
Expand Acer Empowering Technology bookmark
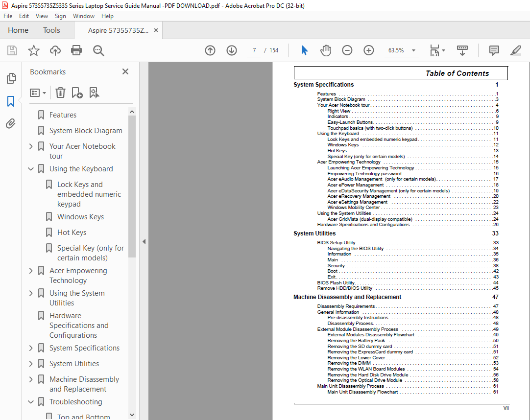(x=31, y=271)
